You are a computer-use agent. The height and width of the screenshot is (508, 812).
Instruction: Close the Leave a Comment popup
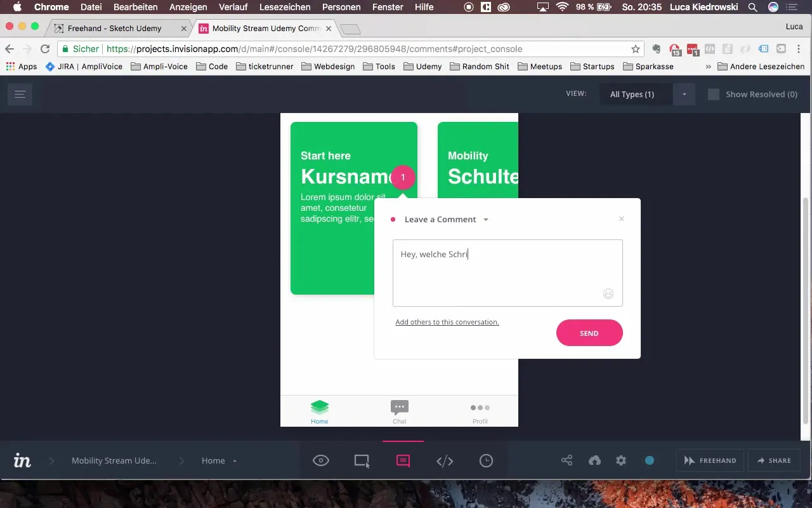point(622,218)
